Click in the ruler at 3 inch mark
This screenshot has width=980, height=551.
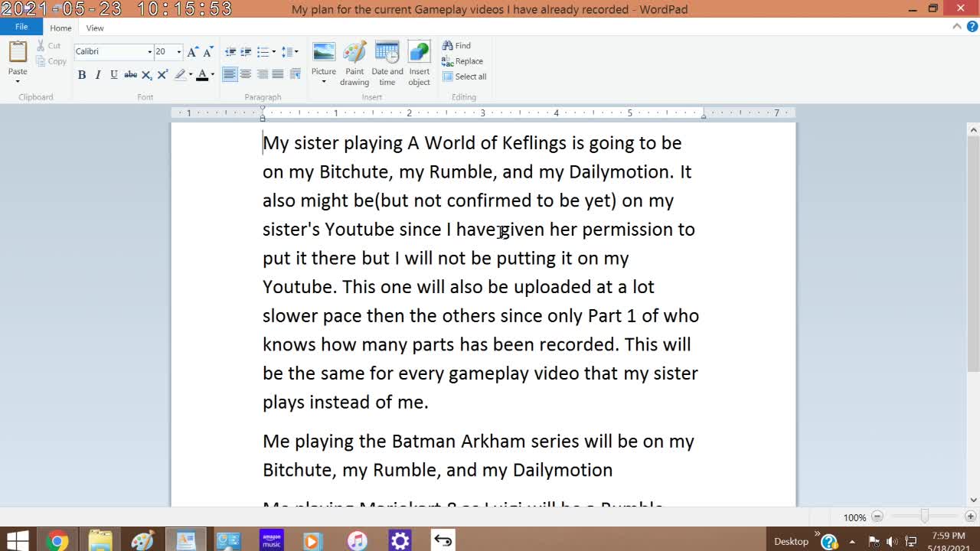coord(482,113)
